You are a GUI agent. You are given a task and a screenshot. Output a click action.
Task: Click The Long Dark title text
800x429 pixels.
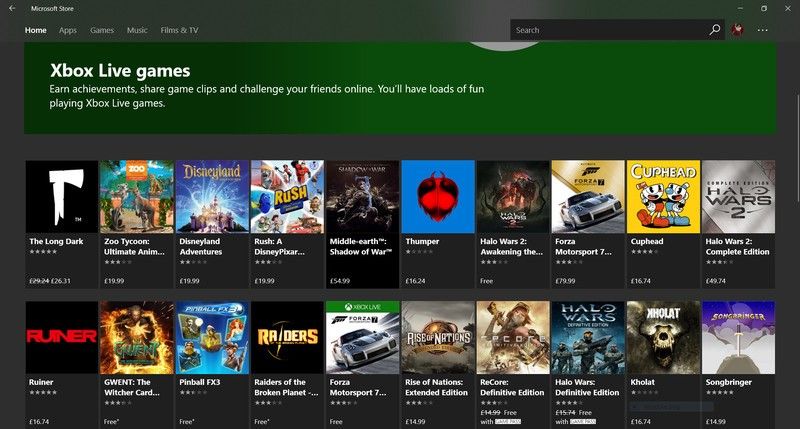pyautogui.click(x=56, y=241)
